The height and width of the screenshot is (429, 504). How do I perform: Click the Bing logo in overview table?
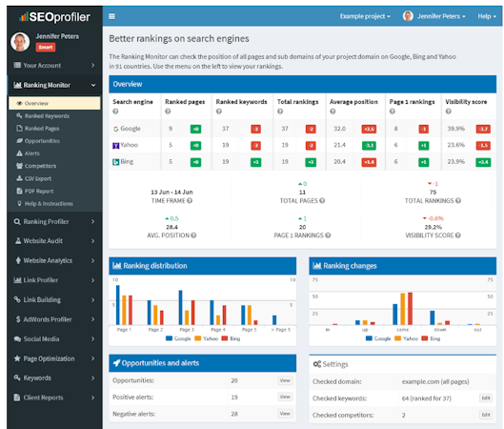115,162
